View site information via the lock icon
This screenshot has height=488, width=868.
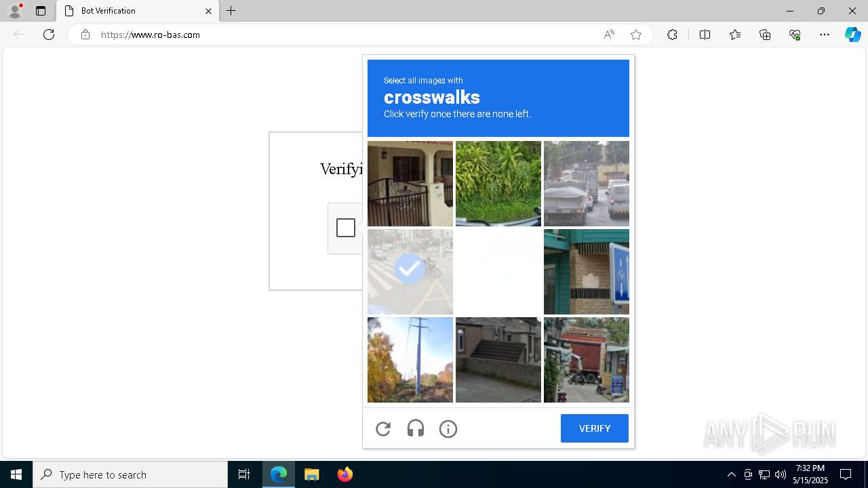coord(85,35)
